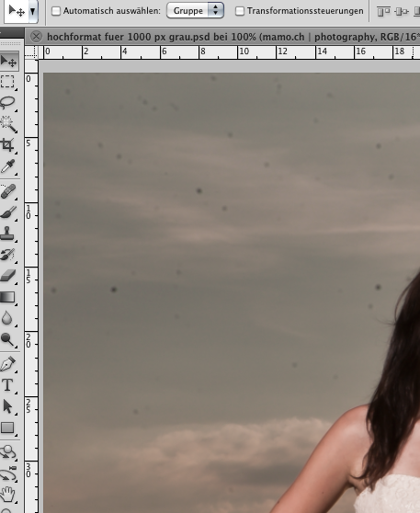Pick the Eyedropper tool

(x=8, y=165)
